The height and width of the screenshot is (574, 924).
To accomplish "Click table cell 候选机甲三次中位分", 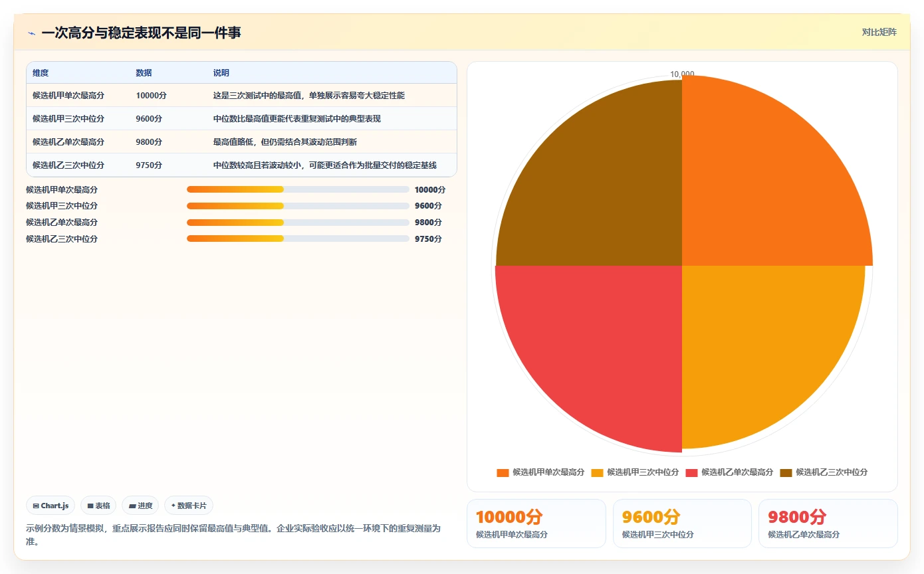I will coord(68,119).
